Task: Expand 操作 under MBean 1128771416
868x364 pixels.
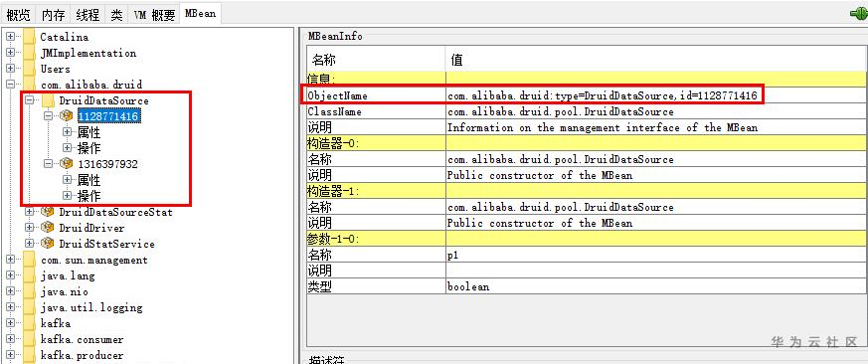Action: [68, 148]
